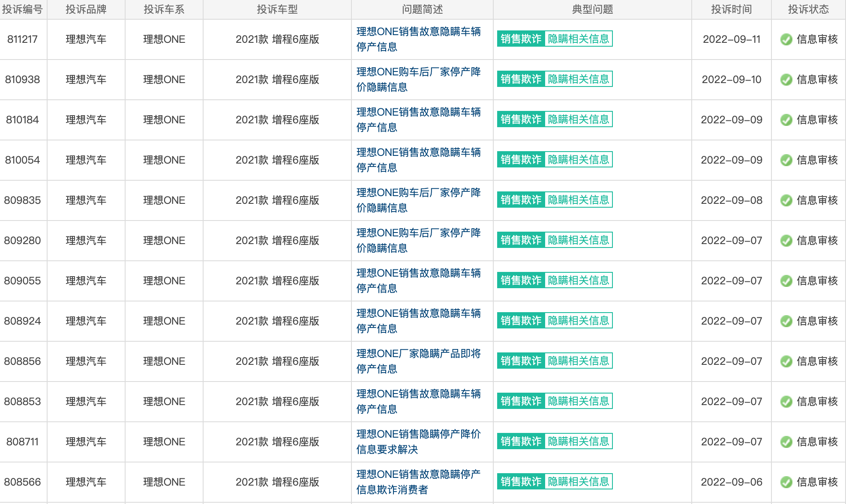Image resolution: width=846 pixels, height=504 pixels.
Task: Click the 投诉品牌 column header
Action: pos(86,9)
